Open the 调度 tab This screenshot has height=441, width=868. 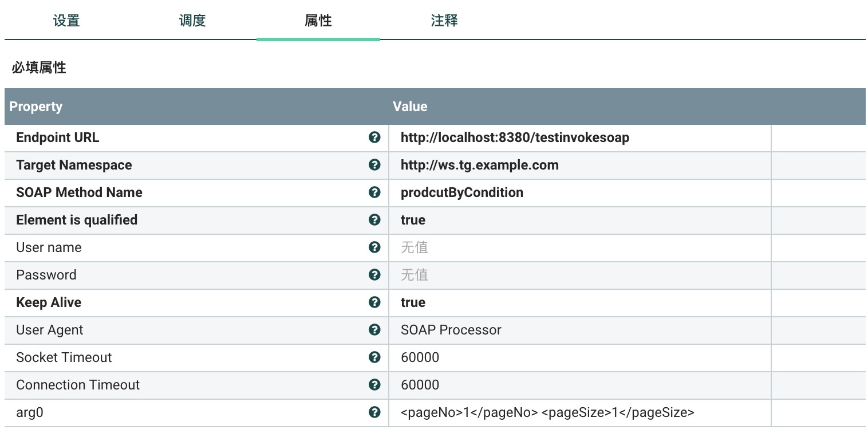coord(192,21)
